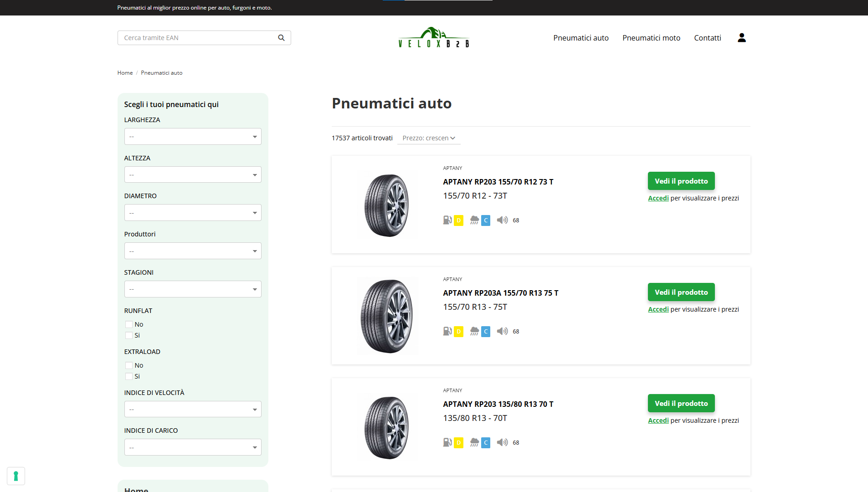Click fuel efficiency icon for 155/70 R12
This screenshot has height=492, width=868.
[x=447, y=220]
